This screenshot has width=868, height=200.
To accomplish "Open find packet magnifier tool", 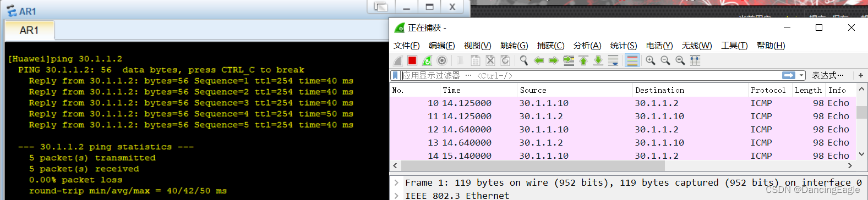I will 524,60.
